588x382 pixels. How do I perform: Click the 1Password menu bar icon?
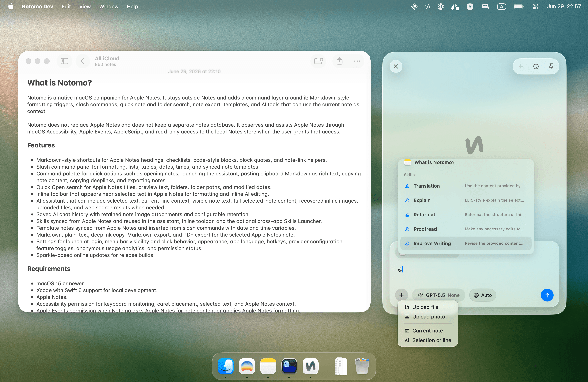click(441, 7)
